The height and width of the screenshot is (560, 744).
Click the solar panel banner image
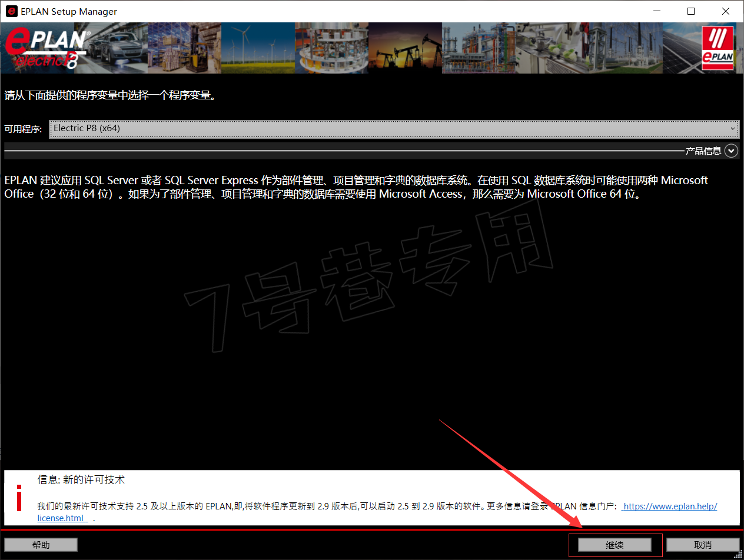[x=682, y=48]
